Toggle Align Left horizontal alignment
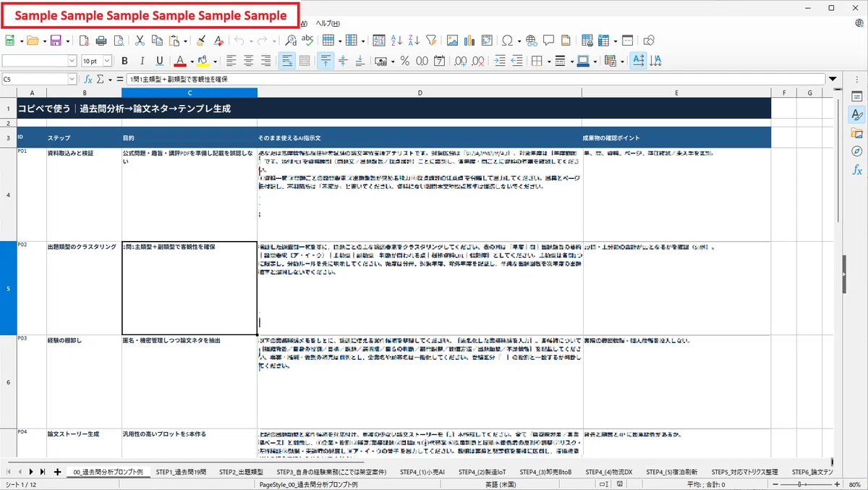The height and width of the screenshot is (490, 868). pos(231,61)
